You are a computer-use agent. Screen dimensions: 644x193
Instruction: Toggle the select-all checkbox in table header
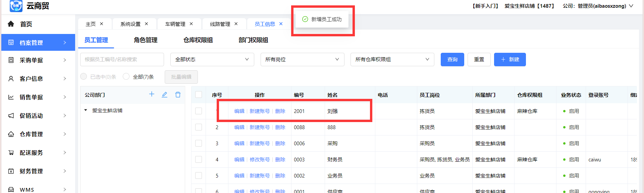click(x=199, y=95)
